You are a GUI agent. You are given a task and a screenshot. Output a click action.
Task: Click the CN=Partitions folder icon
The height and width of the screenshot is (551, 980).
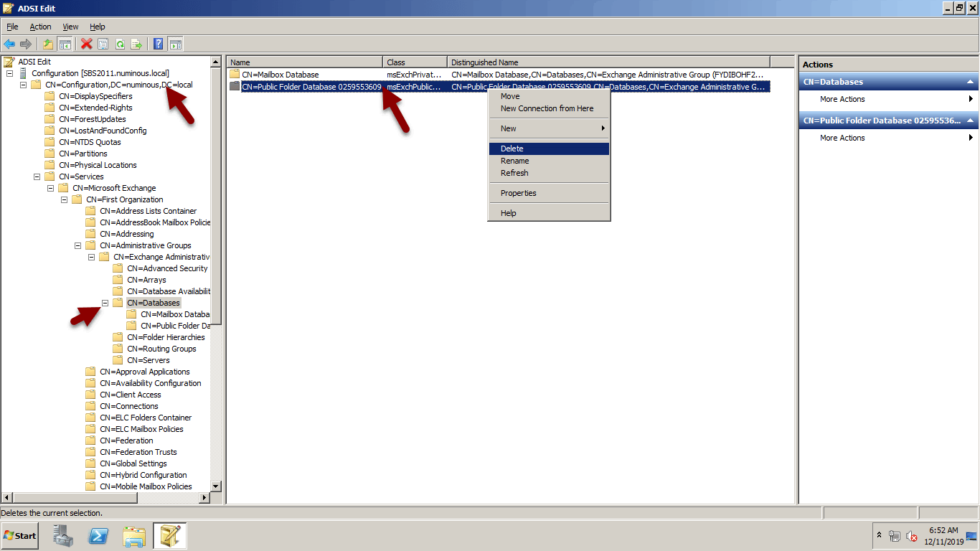pyautogui.click(x=50, y=154)
